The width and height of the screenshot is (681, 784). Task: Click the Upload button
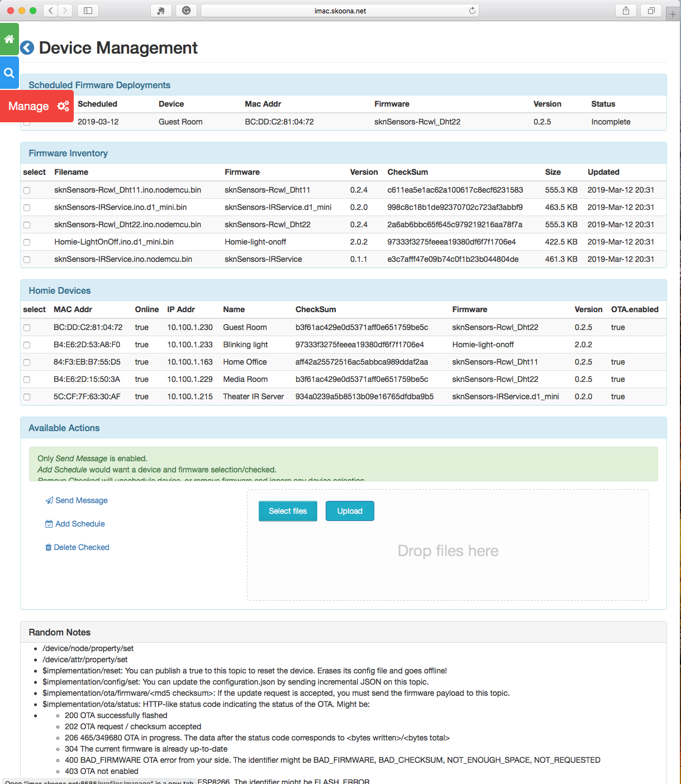point(350,511)
